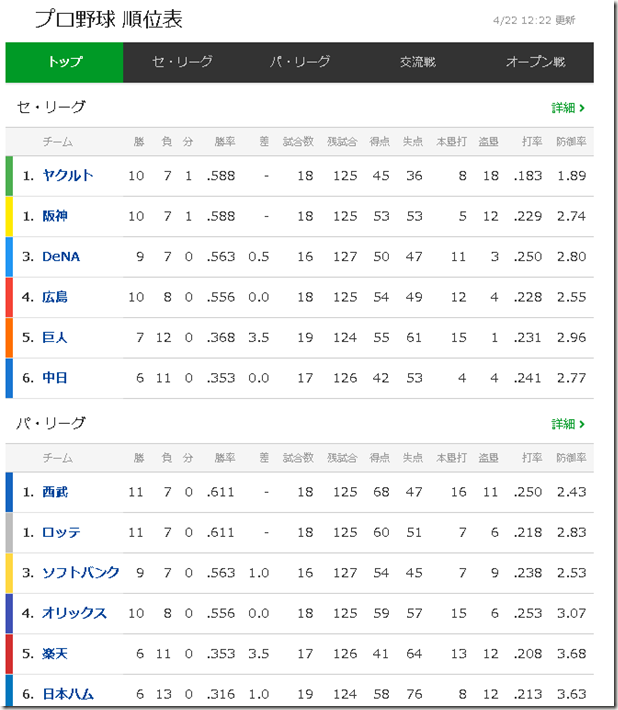Open the ヤクルト team link
This screenshot has height=710, width=618.
pos(68,176)
